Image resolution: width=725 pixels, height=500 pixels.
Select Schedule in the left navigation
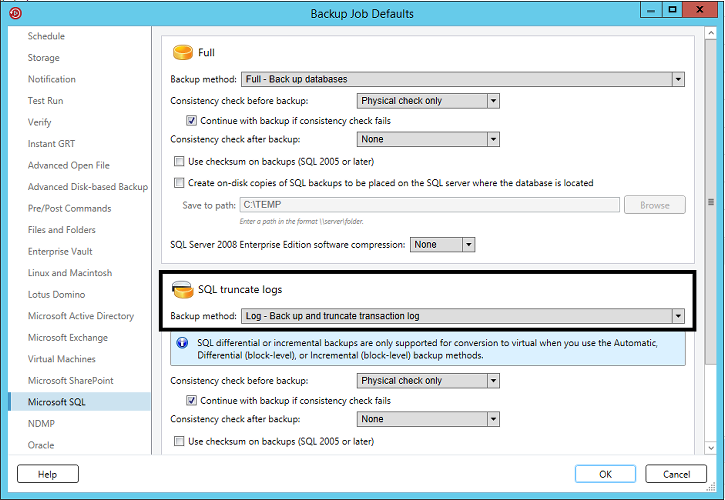(x=46, y=36)
